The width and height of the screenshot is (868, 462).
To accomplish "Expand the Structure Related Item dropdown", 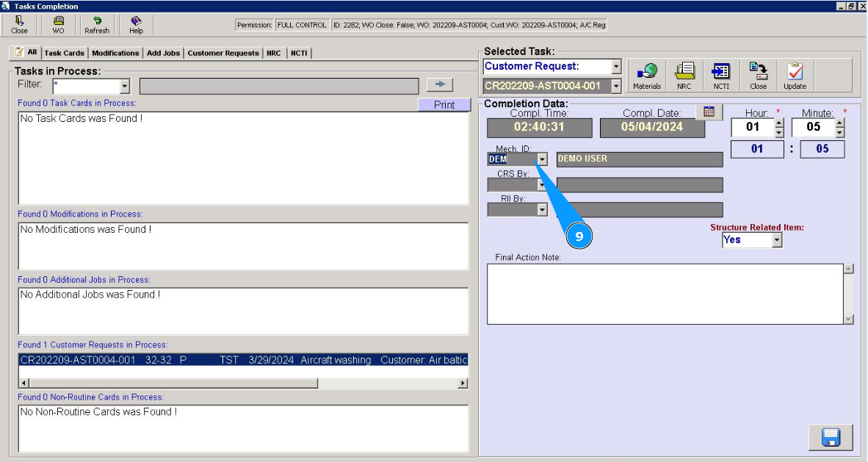I will [777, 240].
